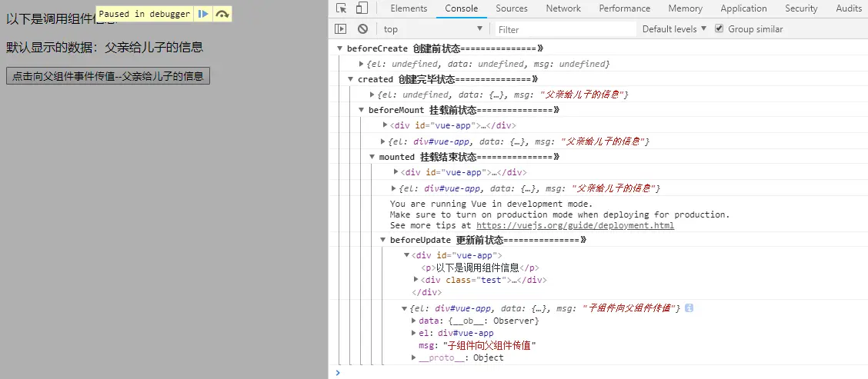868x379 pixels.
Task: Expand object with el, data, msg all undefined
Action: [362, 64]
